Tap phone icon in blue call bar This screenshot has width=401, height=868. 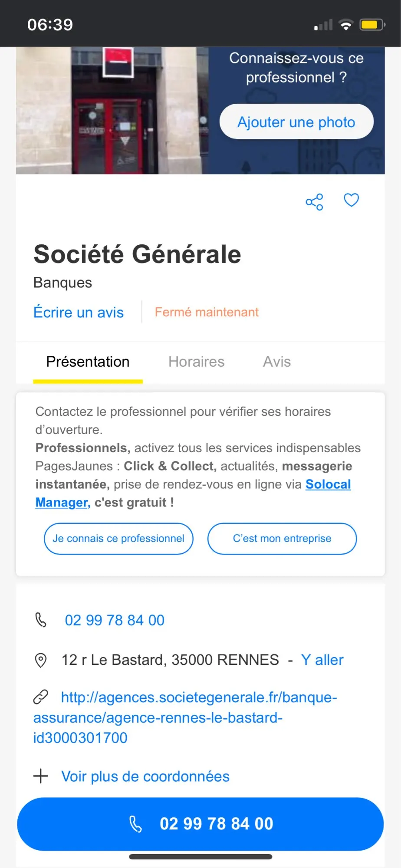point(135,824)
